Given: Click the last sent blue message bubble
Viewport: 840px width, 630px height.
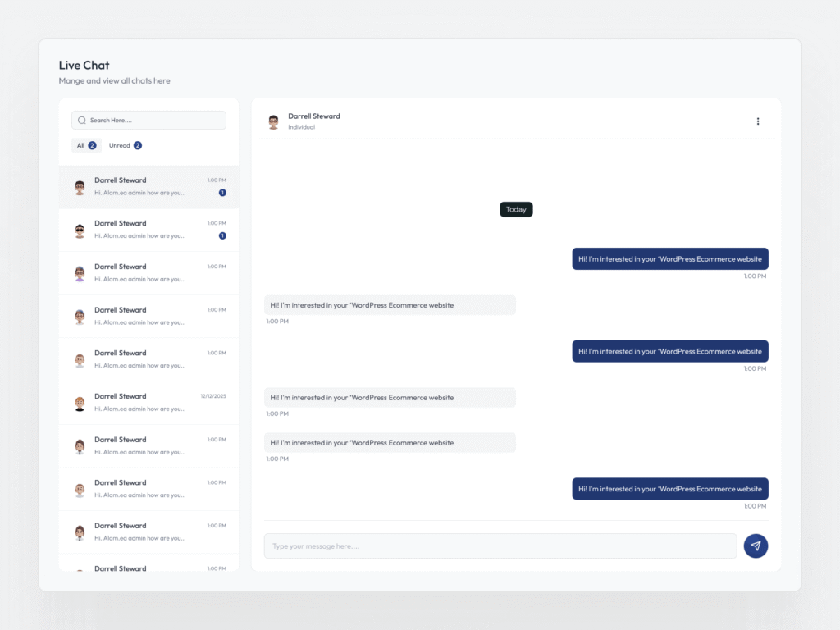Looking at the screenshot, I should point(669,489).
